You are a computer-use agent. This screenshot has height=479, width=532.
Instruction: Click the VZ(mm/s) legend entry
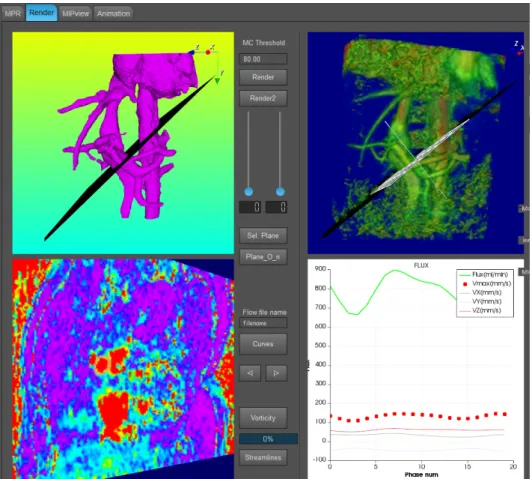pos(481,310)
